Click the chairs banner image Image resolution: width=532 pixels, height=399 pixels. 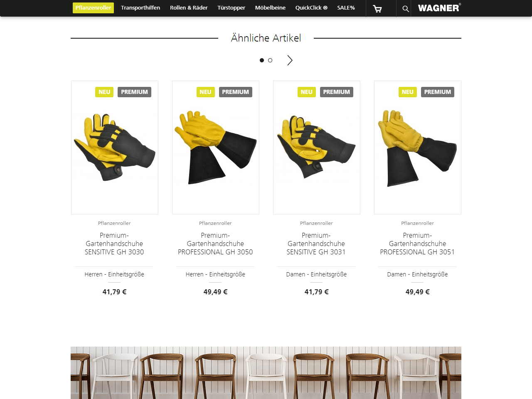[266, 373]
